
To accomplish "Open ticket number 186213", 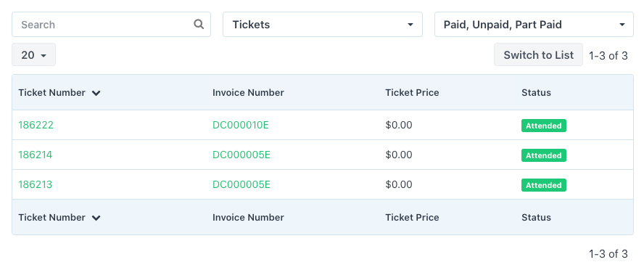I will 36,184.
